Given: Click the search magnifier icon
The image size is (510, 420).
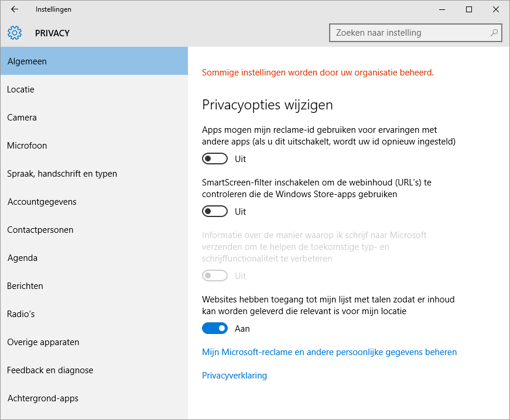Looking at the screenshot, I should pos(494,33).
